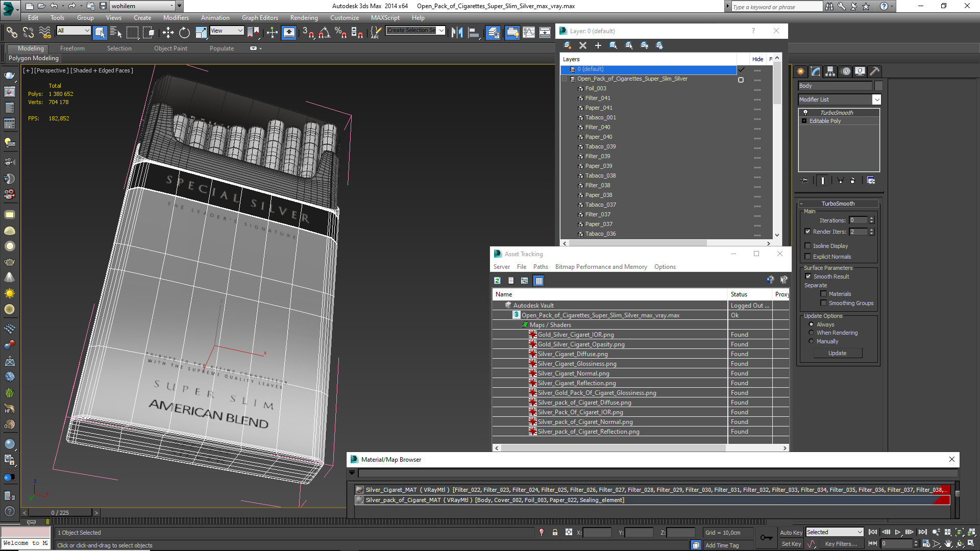Open the Hierarchy command panel tab
This screenshot has height=551, width=980.
click(x=830, y=71)
